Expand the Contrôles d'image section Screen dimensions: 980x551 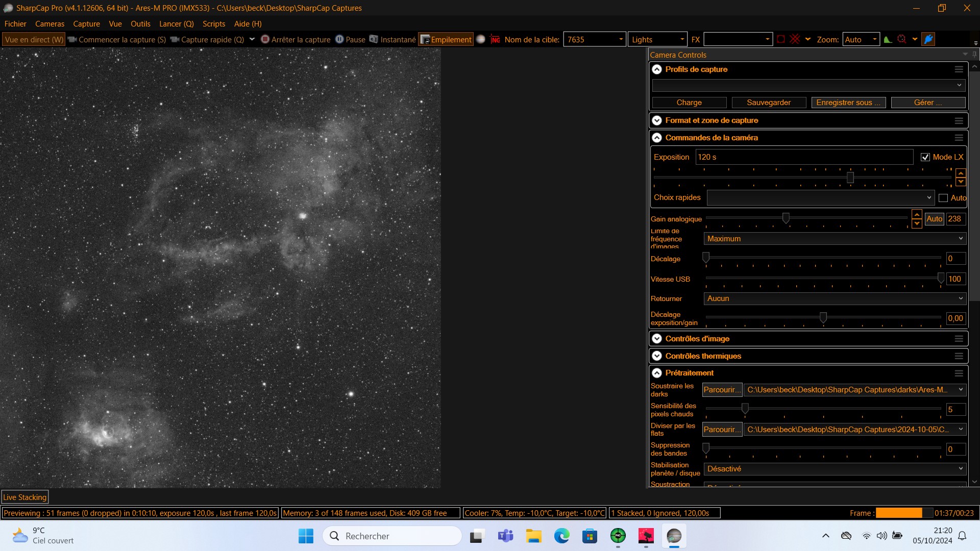coord(657,339)
